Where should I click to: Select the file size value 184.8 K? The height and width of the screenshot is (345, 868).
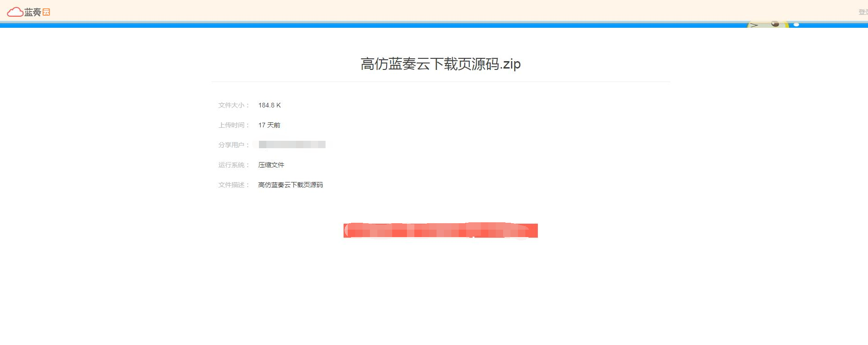coord(270,105)
